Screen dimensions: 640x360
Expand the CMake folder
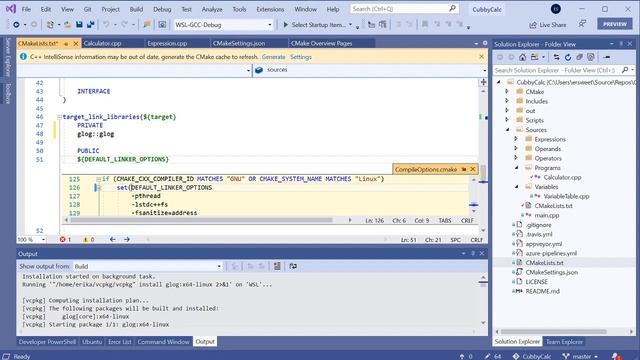507,92
